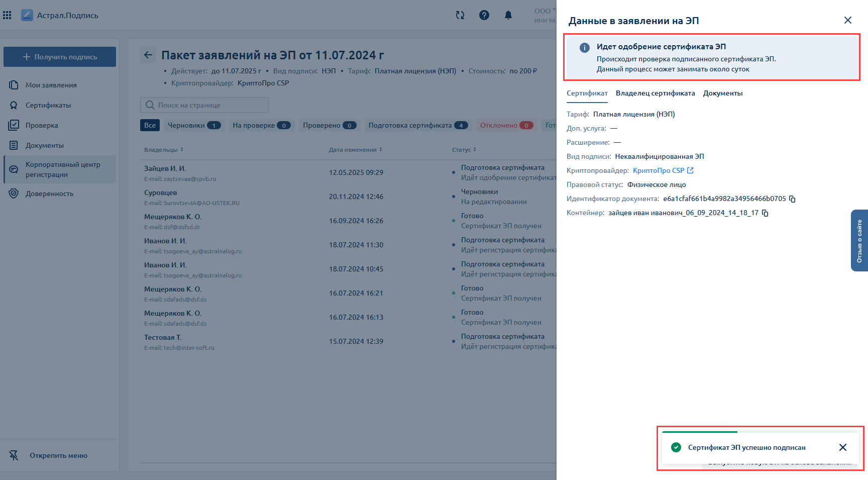The width and height of the screenshot is (868, 480).
Task: Click the unpin icon beside Открепить меню
Action: tap(14, 455)
